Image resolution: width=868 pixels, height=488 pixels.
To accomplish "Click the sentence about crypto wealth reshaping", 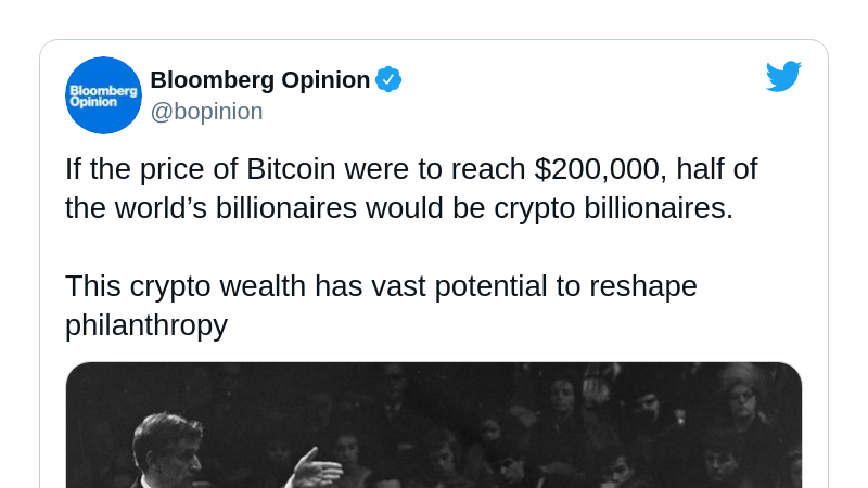I will tap(381, 305).
